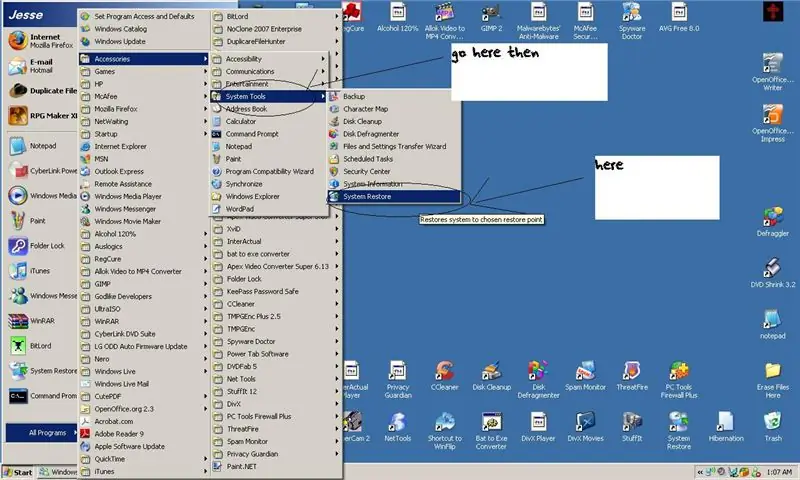Open Spyware Doctor desktop icon
Image resolution: width=800 pixels, height=480 pixels.
[632, 21]
